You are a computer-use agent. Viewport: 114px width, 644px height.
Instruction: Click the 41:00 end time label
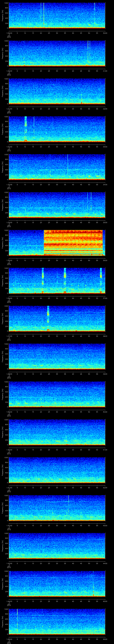point(105,450)
